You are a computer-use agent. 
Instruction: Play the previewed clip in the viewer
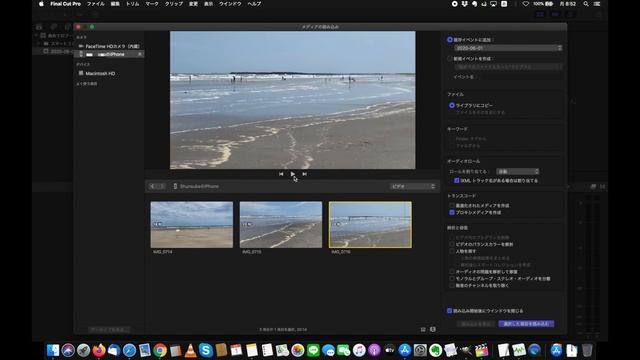click(293, 174)
